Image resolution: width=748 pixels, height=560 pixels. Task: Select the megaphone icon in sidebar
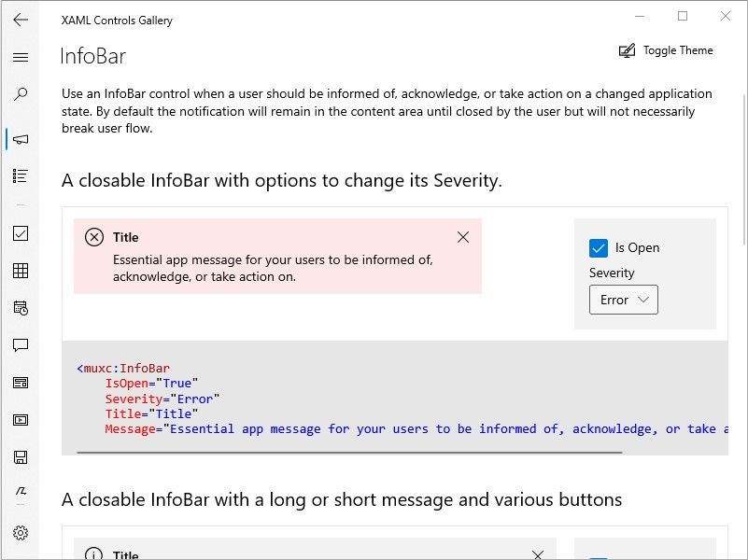click(x=21, y=139)
